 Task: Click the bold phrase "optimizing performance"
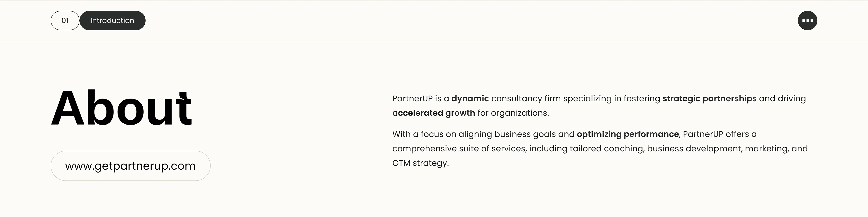coord(627,134)
